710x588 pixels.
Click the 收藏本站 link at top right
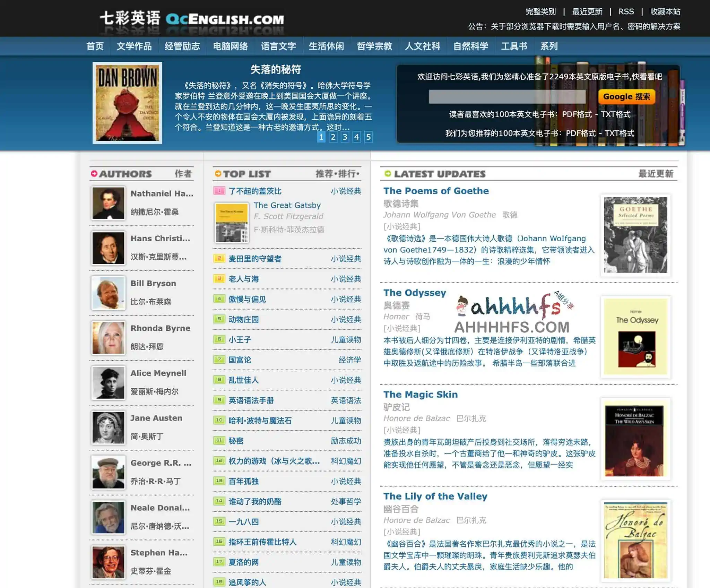click(665, 11)
